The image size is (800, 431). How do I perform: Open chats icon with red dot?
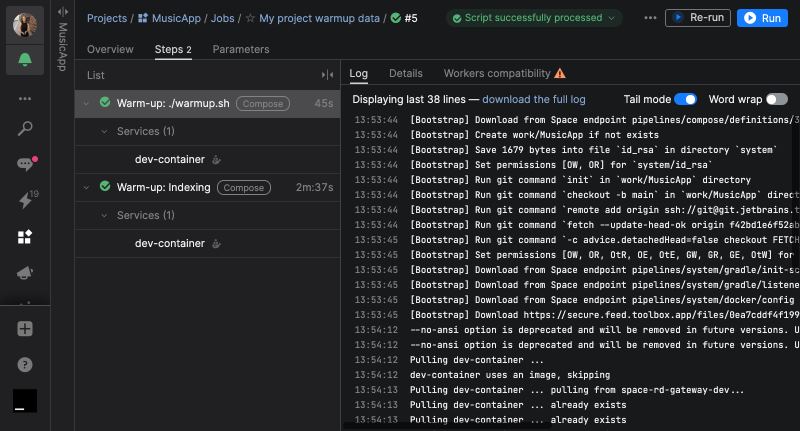pos(25,164)
